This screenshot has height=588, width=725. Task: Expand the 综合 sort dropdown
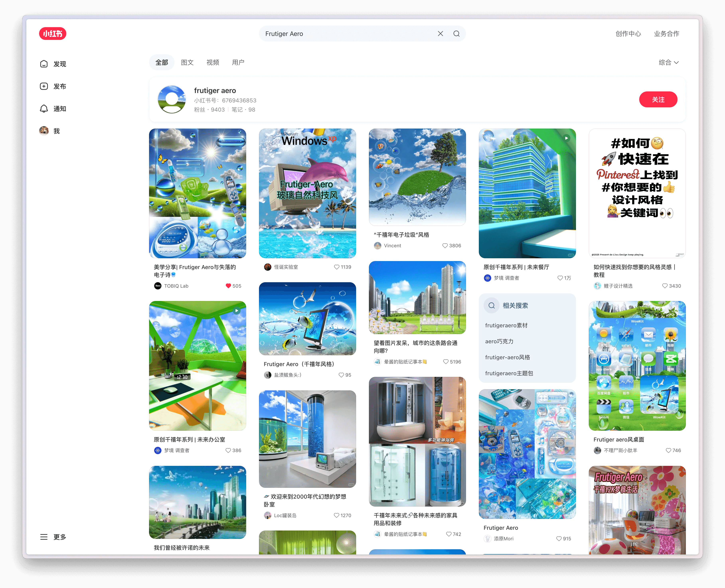tap(669, 62)
